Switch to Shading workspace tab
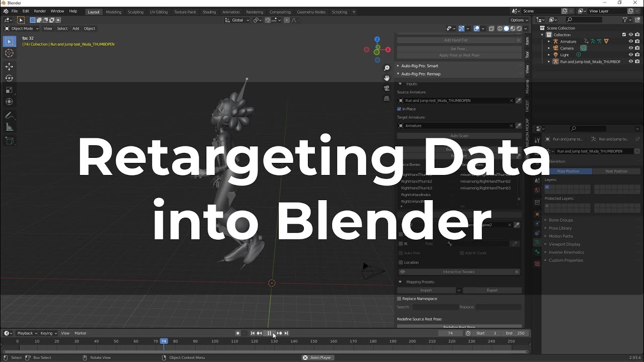The image size is (644, 362). tap(209, 12)
